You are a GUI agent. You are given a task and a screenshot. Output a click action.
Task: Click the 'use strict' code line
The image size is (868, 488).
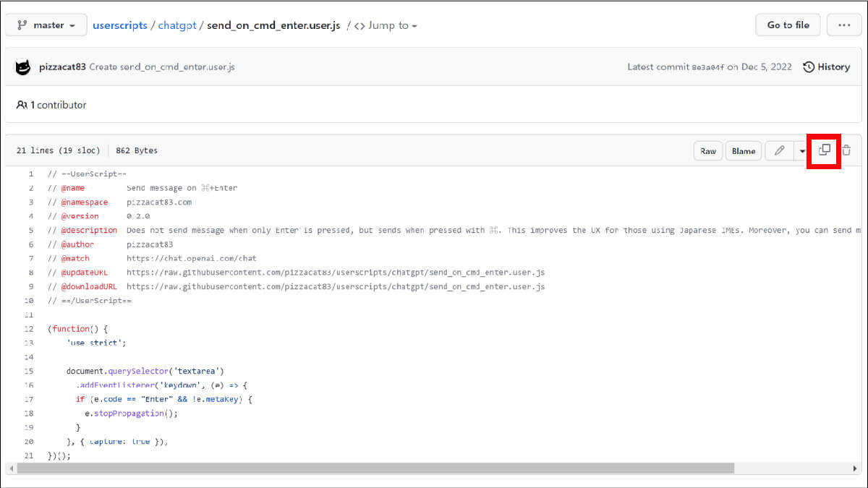[x=96, y=343]
